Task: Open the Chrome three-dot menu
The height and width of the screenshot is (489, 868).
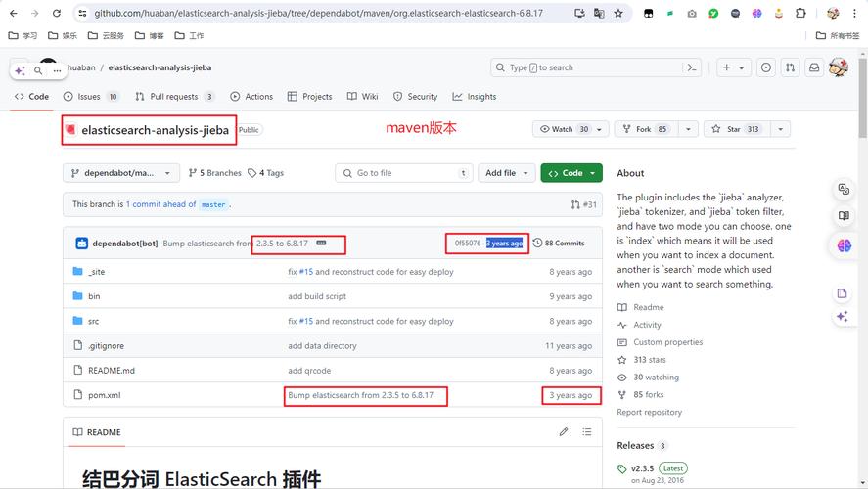Action: pyautogui.click(x=854, y=13)
